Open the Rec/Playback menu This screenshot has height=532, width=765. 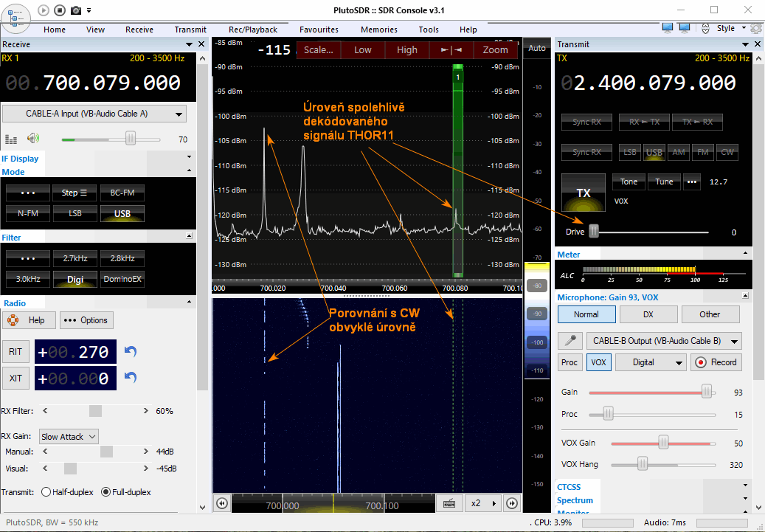(x=253, y=30)
